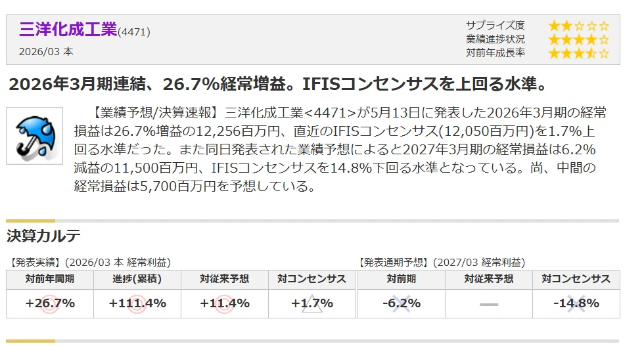
Task: Click the rainy umbrella weather icon
Action: (x=34, y=136)
